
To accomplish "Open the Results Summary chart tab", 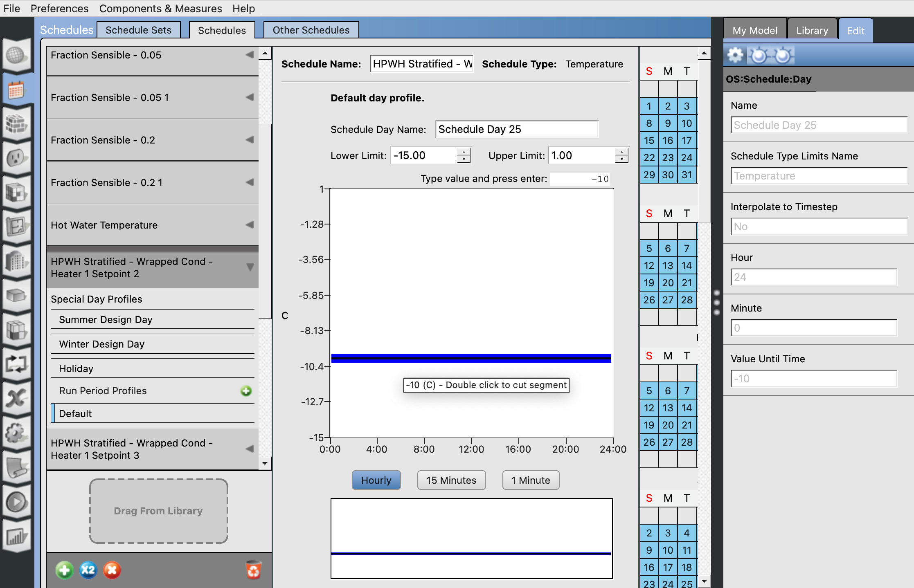I will pos(16,536).
